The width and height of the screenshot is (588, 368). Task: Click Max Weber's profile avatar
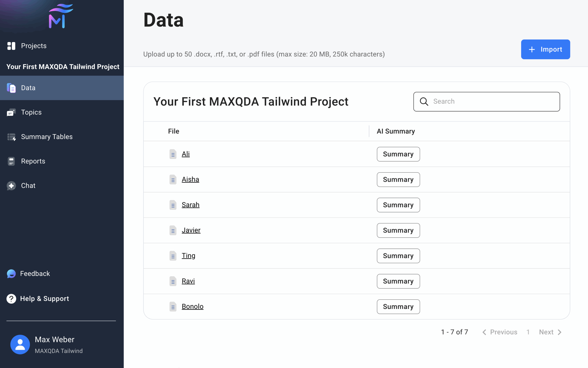(20, 345)
